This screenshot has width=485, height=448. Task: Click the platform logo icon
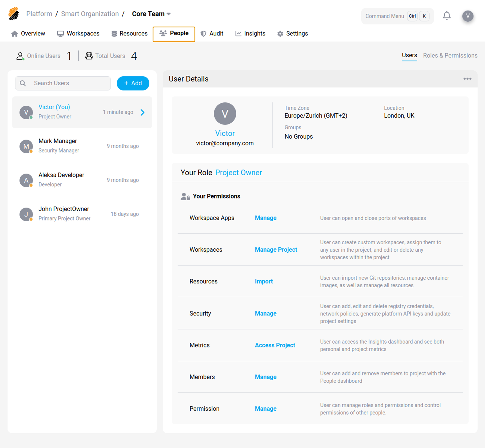click(14, 14)
